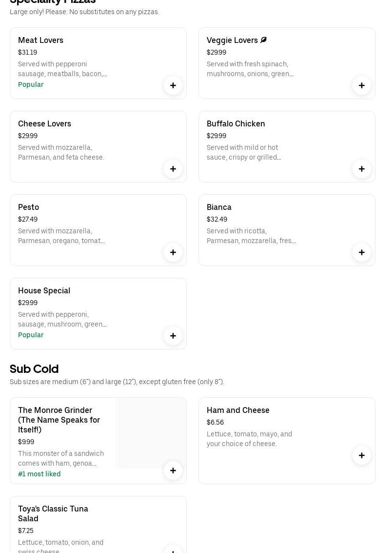Add Pesto pizza with plus icon
Screen dimensions: 392x553
(x=173, y=252)
